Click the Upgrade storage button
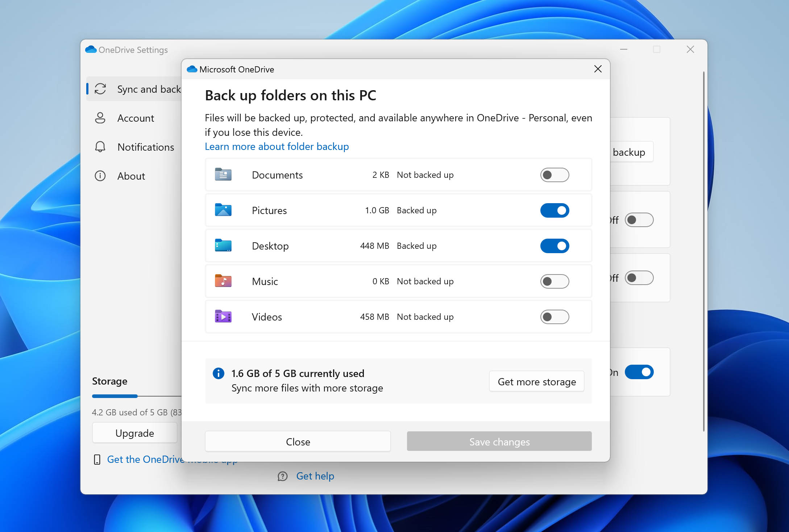 coord(134,433)
